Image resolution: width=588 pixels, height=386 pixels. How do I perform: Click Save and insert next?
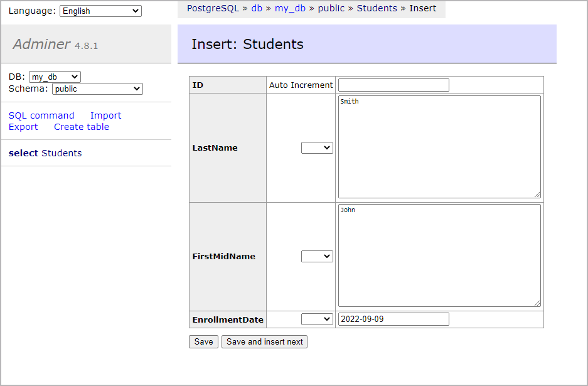tap(264, 341)
